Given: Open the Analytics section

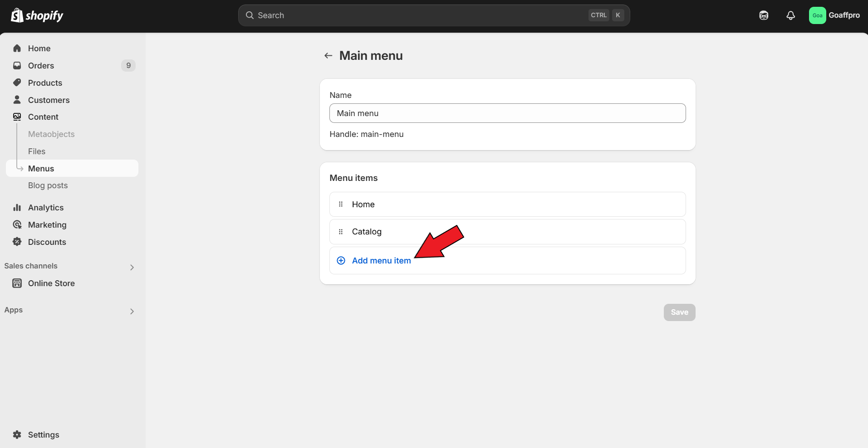Looking at the screenshot, I should [45, 208].
